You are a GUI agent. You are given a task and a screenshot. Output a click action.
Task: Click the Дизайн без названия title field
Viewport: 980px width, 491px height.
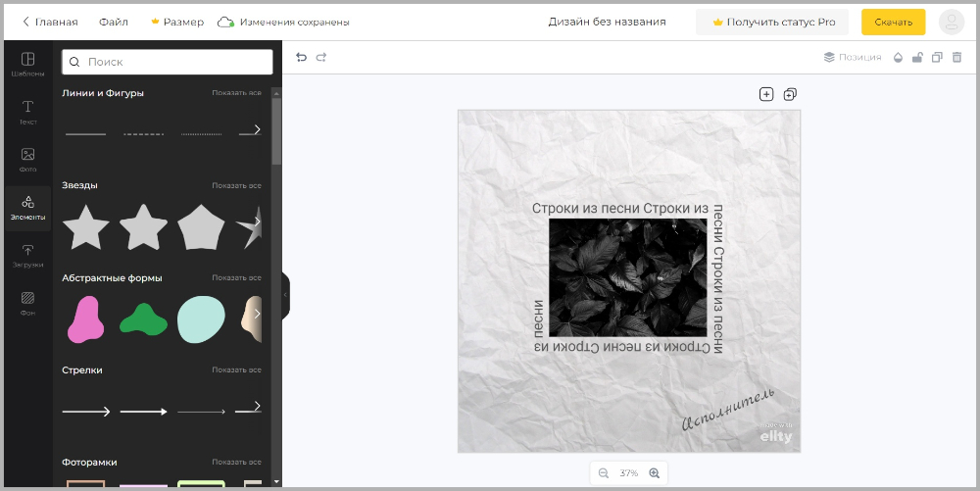607,22
